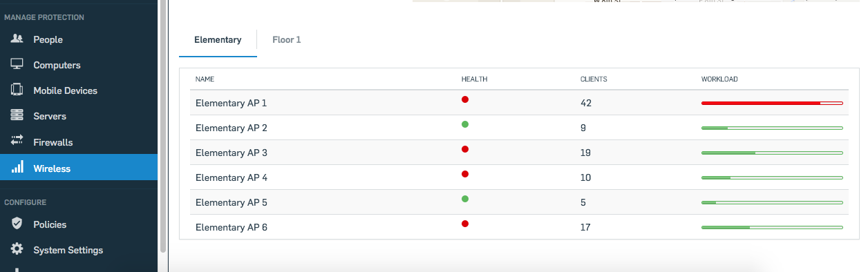This screenshot has width=868, height=272.
Task: Click the People icon in the sidebar
Action: point(17,39)
